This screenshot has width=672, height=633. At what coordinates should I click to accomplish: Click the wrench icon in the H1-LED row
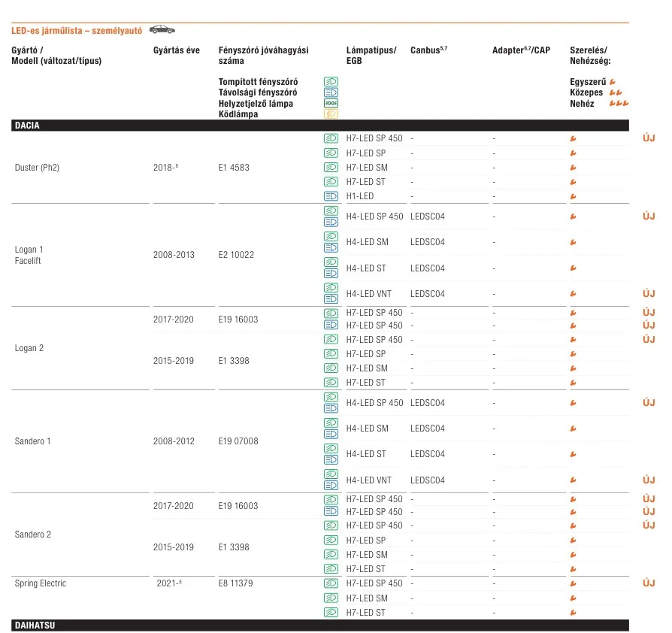(x=573, y=196)
